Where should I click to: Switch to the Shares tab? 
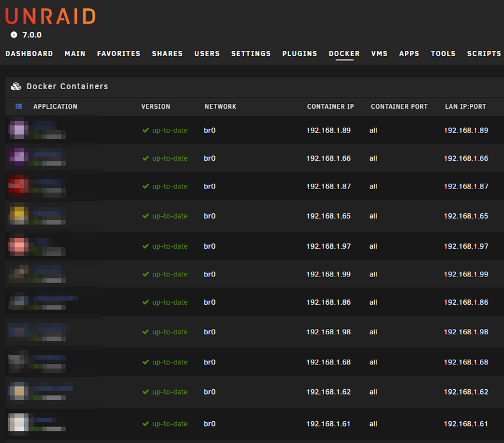tap(167, 54)
